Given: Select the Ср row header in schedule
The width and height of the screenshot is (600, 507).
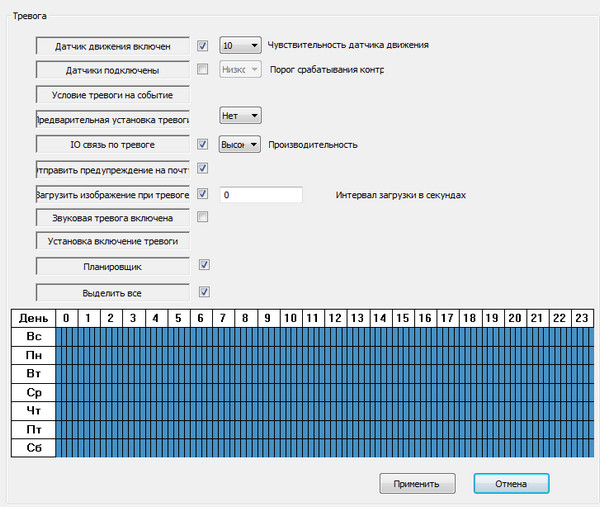Looking at the screenshot, I should 33,392.
